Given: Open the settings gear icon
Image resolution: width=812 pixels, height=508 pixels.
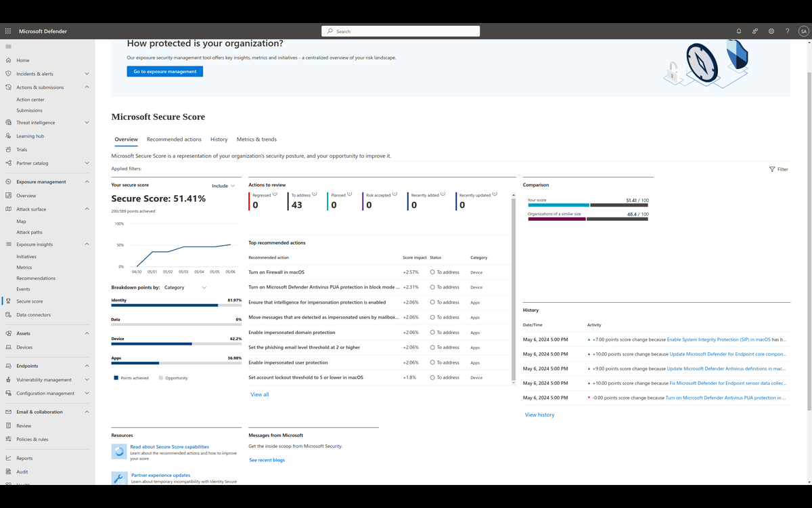Looking at the screenshot, I should coord(771,31).
